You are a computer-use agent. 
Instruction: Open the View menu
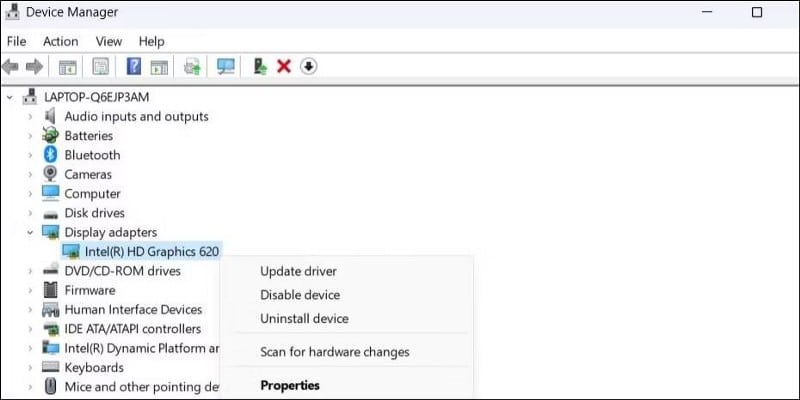(x=109, y=41)
